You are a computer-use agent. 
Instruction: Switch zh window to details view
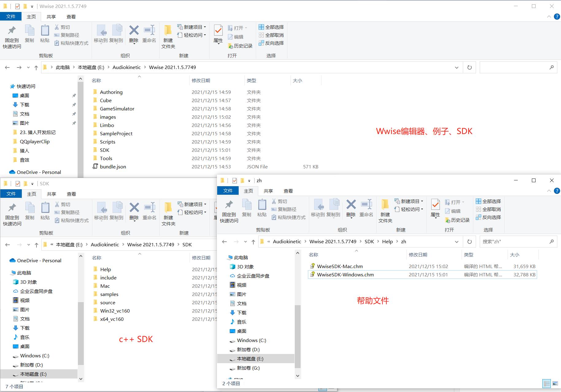click(547, 383)
